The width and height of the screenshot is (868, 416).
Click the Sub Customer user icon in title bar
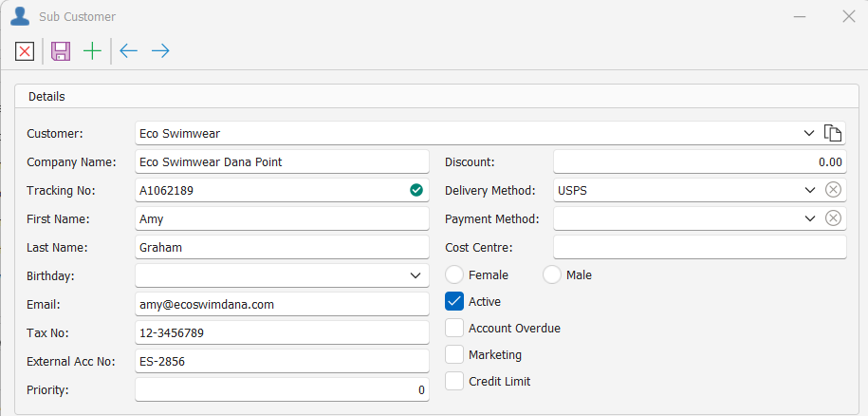point(20,16)
